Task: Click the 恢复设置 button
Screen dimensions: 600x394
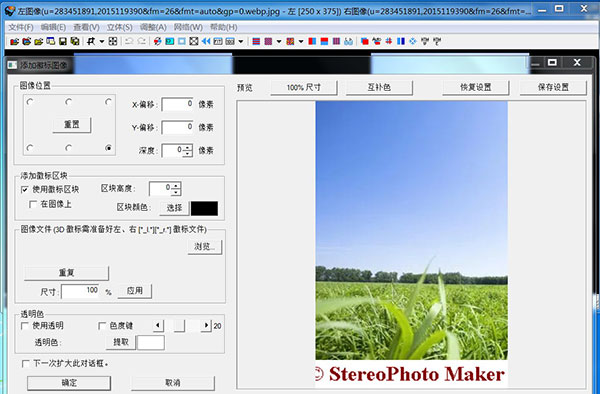Action: coord(476,87)
